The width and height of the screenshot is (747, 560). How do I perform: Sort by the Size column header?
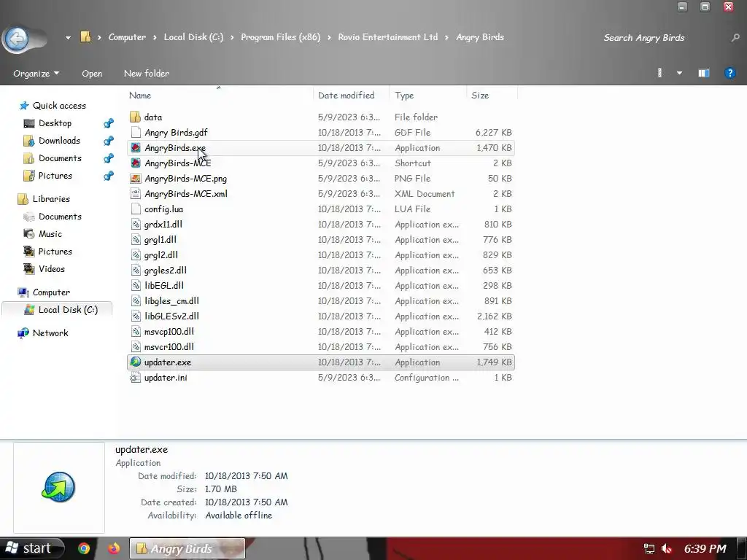(480, 96)
